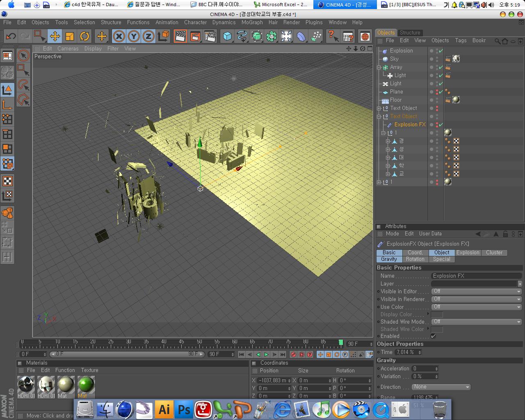
Task: Toggle visibility dots for Floor object
Action: pos(437,100)
